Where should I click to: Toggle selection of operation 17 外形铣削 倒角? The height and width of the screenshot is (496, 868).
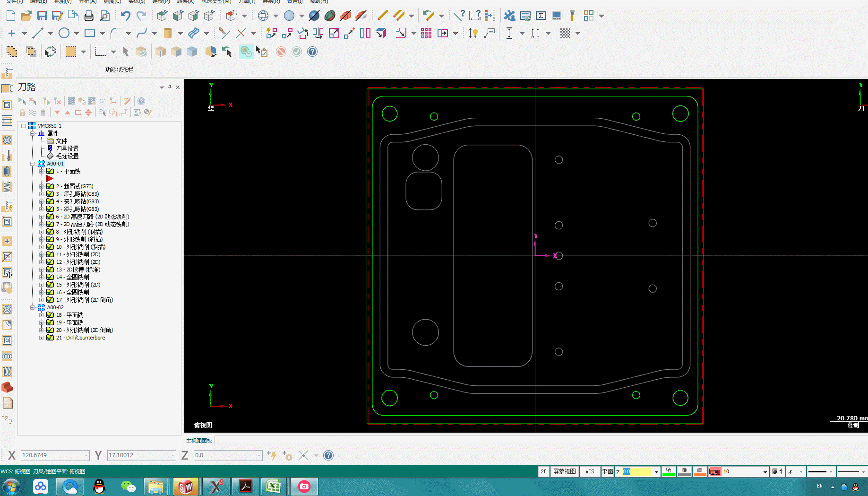point(50,300)
